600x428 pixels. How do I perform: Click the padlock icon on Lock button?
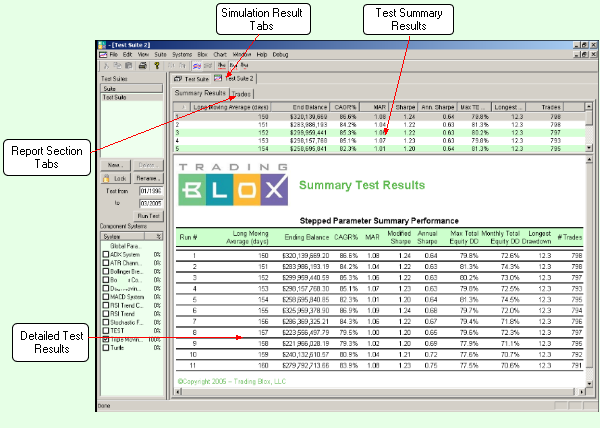click(x=106, y=178)
